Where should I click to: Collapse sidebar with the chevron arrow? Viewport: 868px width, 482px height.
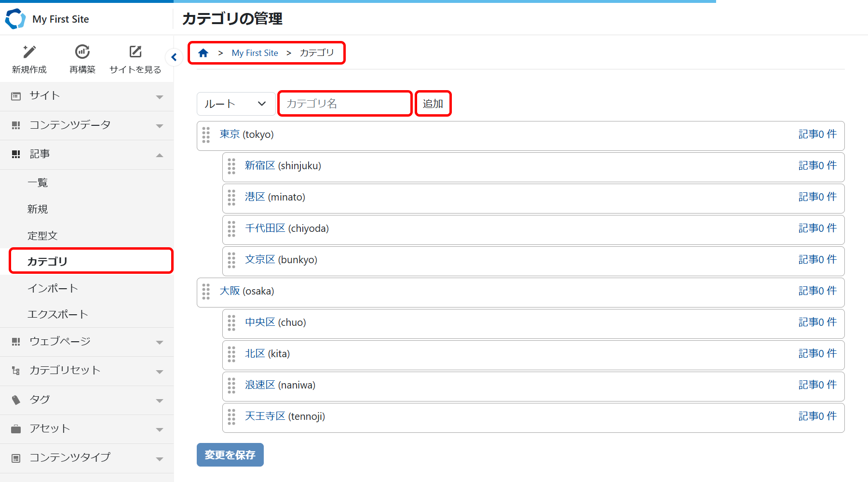click(x=174, y=57)
